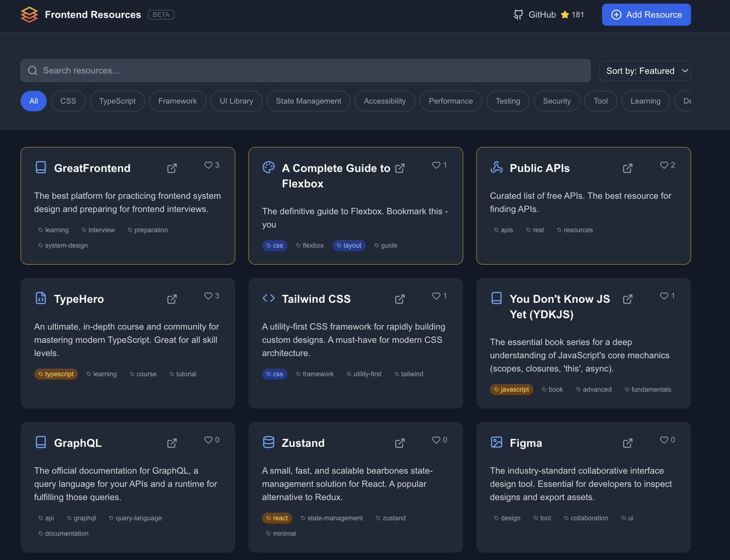This screenshot has width=730, height=560.
Task: Click the layout tag on Flexbox card
Action: pyautogui.click(x=349, y=246)
